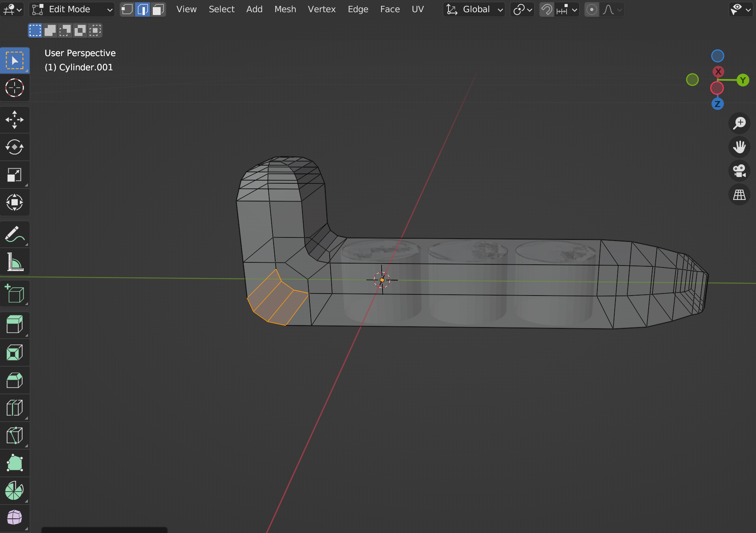Turn on snapping with the magnet toggle
The image size is (756, 533).
(x=547, y=9)
